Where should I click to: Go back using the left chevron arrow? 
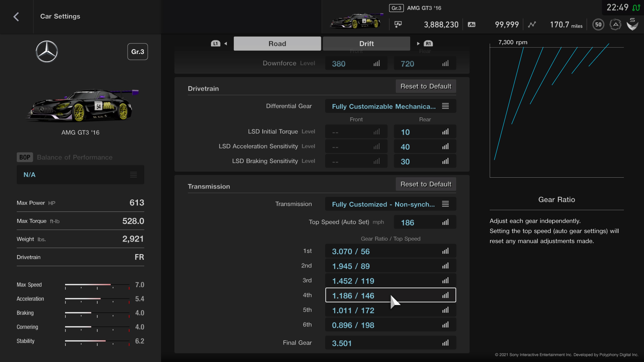click(16, 17)
